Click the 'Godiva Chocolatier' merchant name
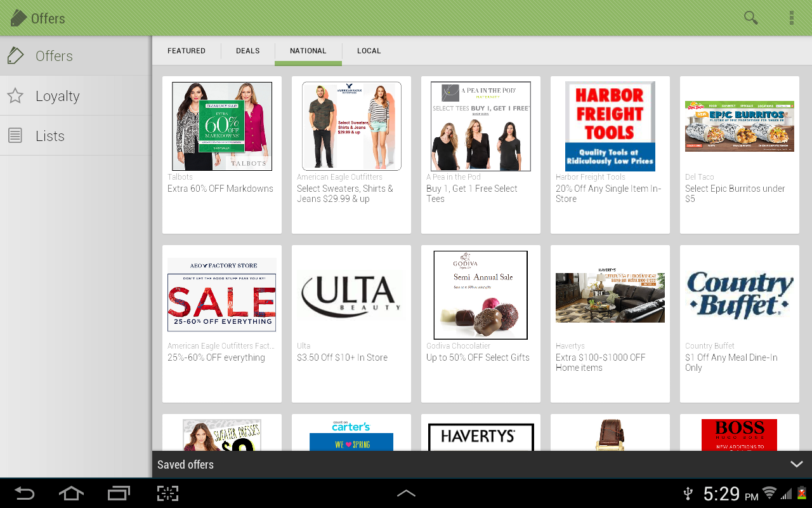This screenshot has height=508, width=812. point(458,346)
